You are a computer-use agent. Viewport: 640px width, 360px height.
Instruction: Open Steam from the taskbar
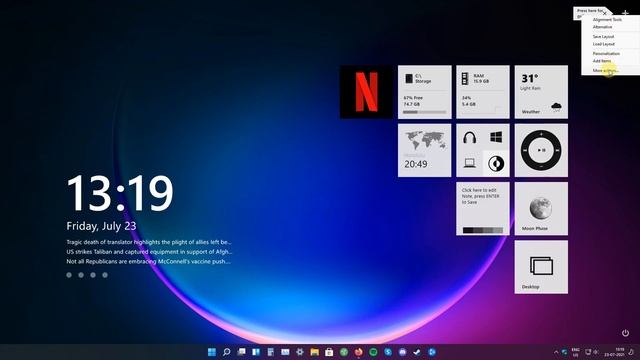(x=417, y=352)
